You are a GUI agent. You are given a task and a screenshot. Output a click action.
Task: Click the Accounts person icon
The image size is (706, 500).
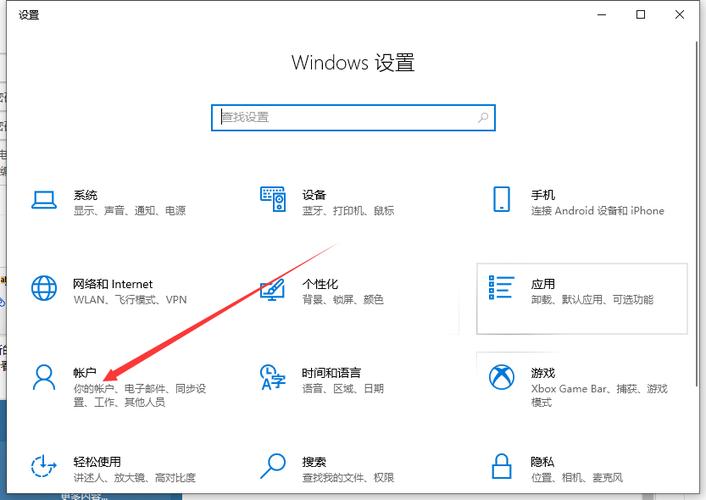[44, 377]
